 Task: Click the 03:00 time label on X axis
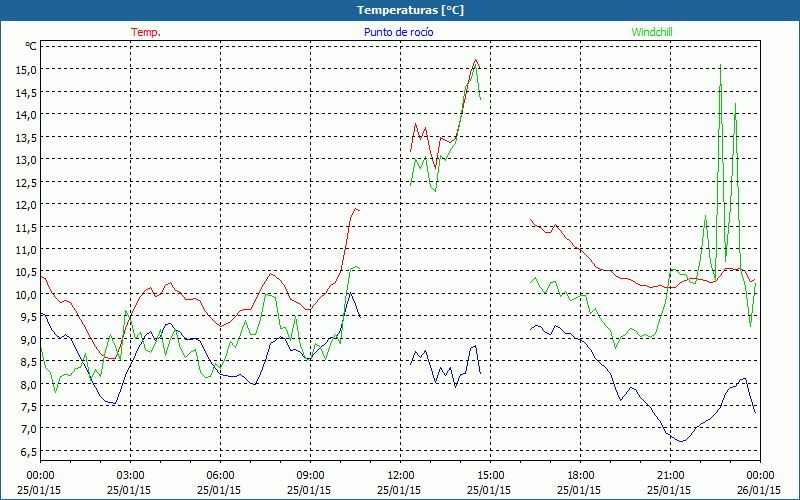pos(131,476)
